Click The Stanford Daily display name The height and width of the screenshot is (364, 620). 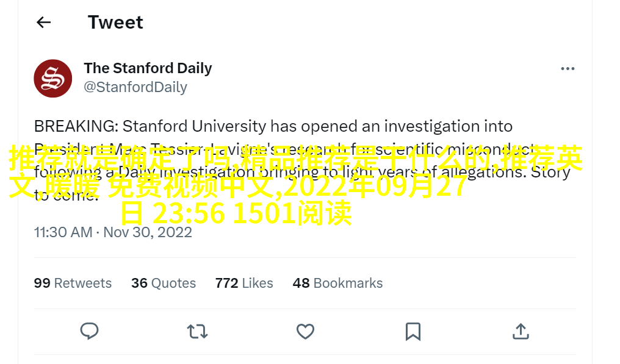148,68
